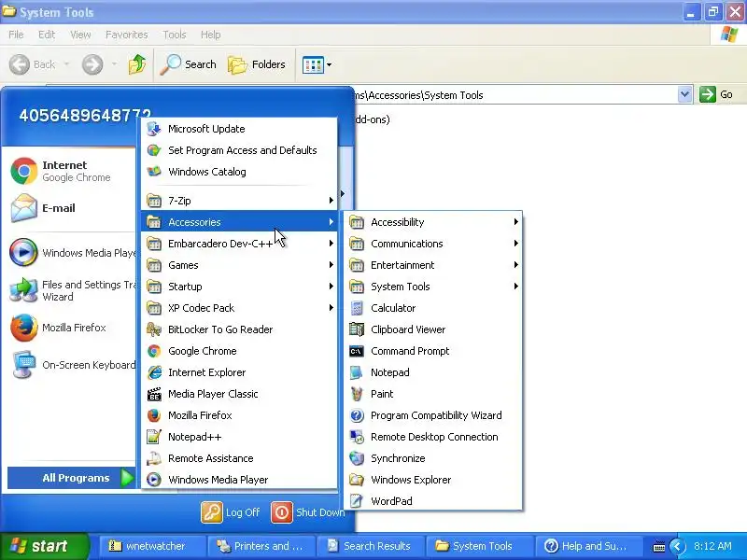Launch Remote Desktop Connection
Image resolution: width=747 pixels, height=560 pixels.
(x=433, y=437)
